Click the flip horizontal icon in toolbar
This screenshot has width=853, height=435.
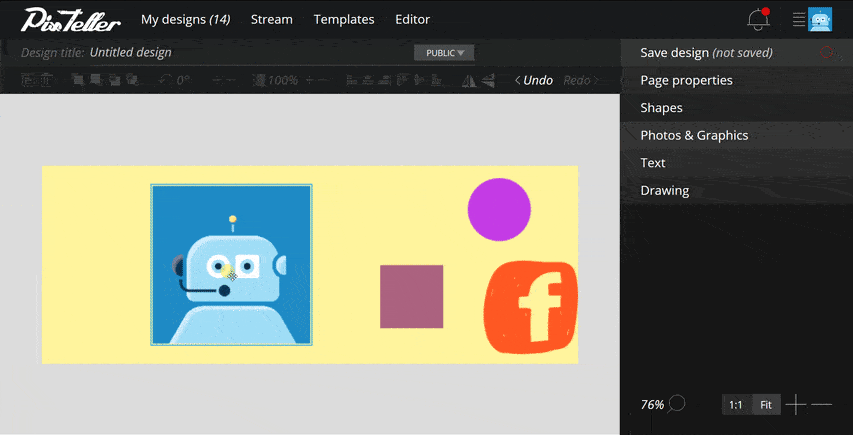469,80
